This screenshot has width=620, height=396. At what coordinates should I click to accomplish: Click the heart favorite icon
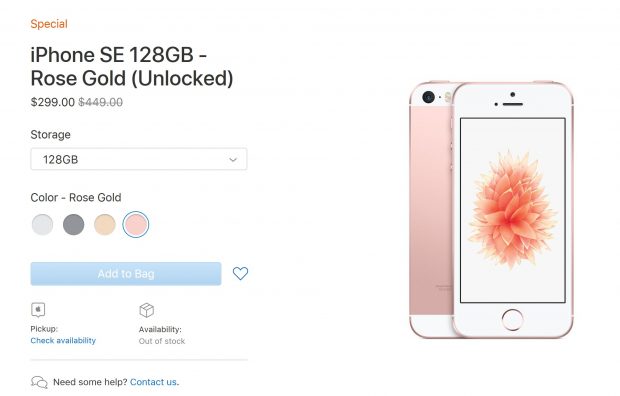(x=240, y=273)
